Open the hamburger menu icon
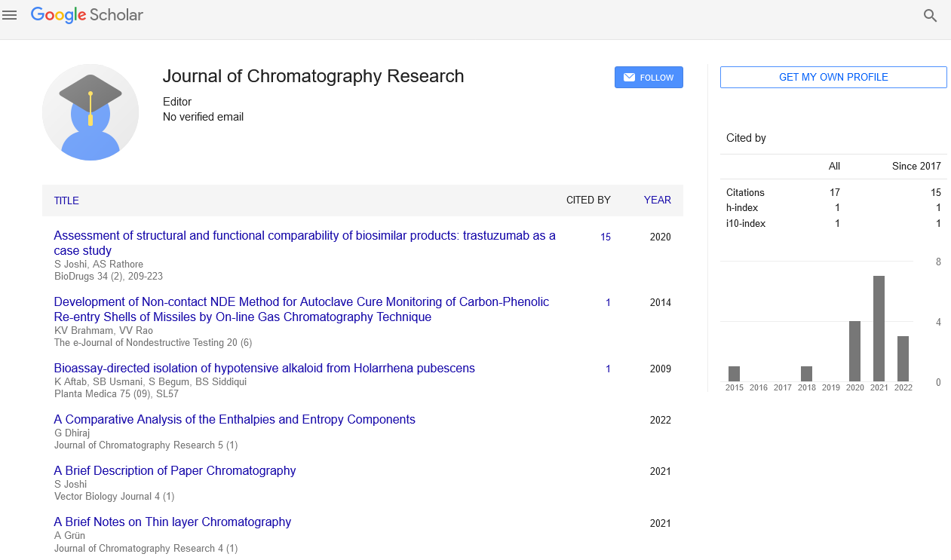The width and height of the screenshot is (951, 560). [10, 15]
